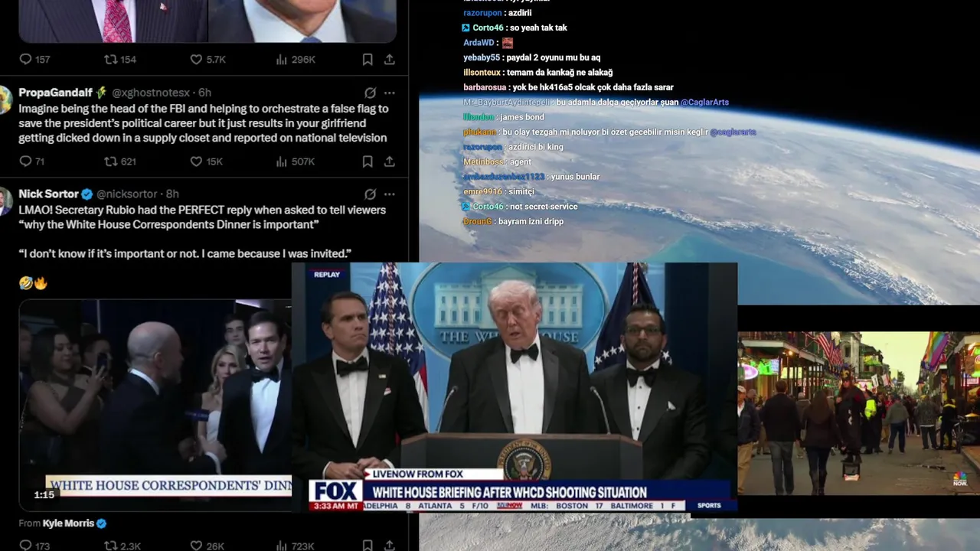Click Nick Sortor's blue verified badge

(x=87, y=194)
